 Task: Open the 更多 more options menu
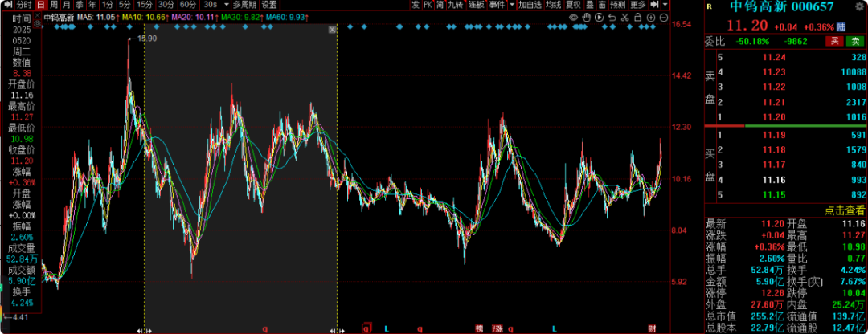(x=637, y=5)
